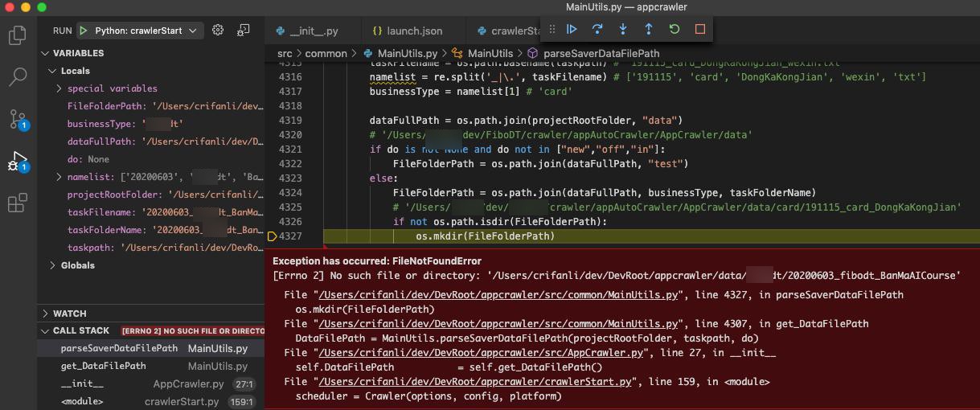980x410 pixels.
Task: Click the RUN panel title label
Action: click(63, 31)
